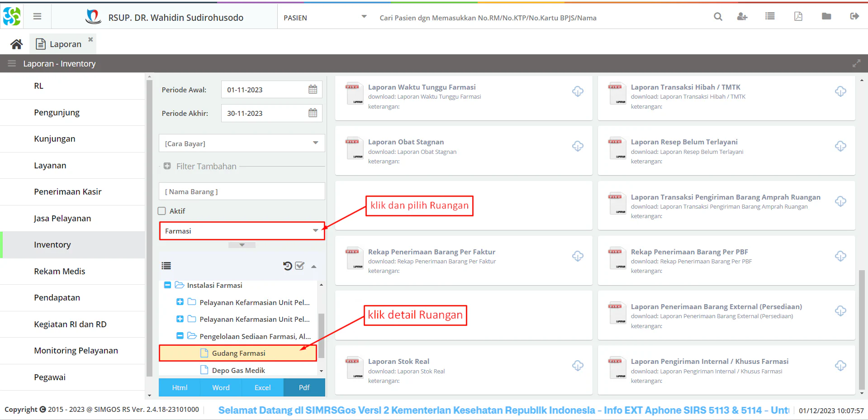Click the tree list view icon
Screen dimensions: 868x420
[166, 266]
